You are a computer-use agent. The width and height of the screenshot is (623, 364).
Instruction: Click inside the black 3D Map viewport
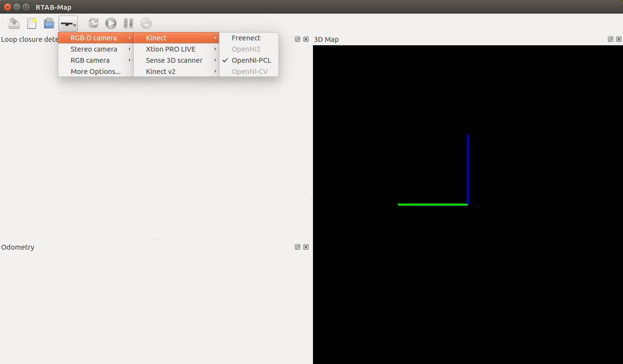(x=468, y=204)
